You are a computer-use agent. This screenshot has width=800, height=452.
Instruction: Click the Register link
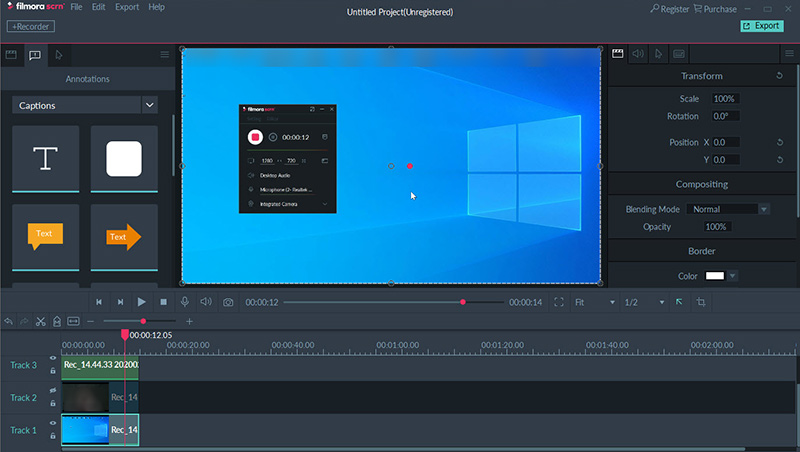[x=669, y=9]
